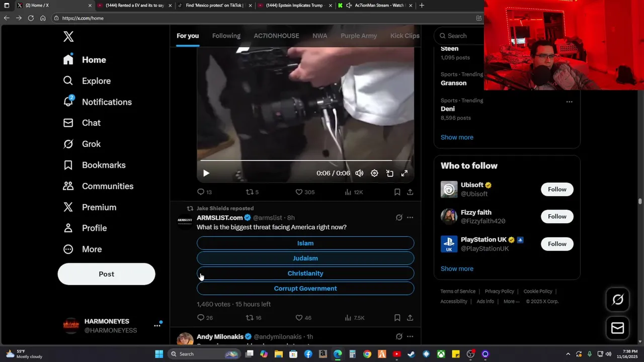The image size is (644, 362).
Task: Reload the browser page
Action: (x=31, y=18)
